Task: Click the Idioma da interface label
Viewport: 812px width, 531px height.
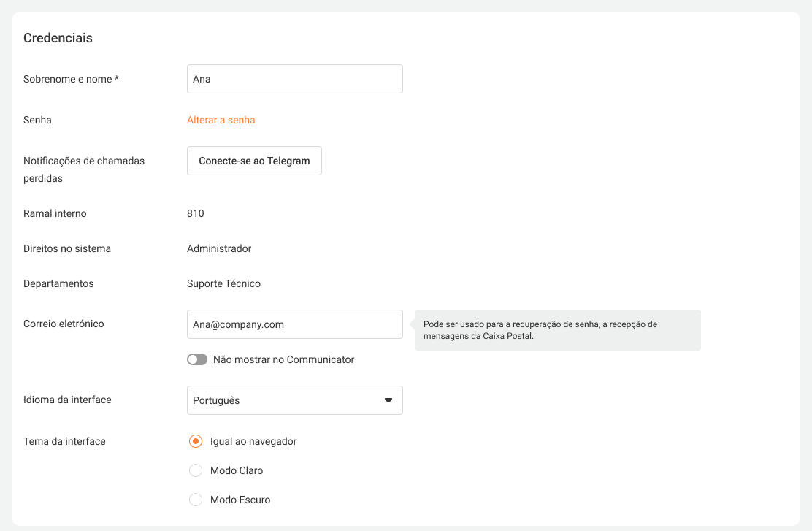Action: tap(67, 400)
